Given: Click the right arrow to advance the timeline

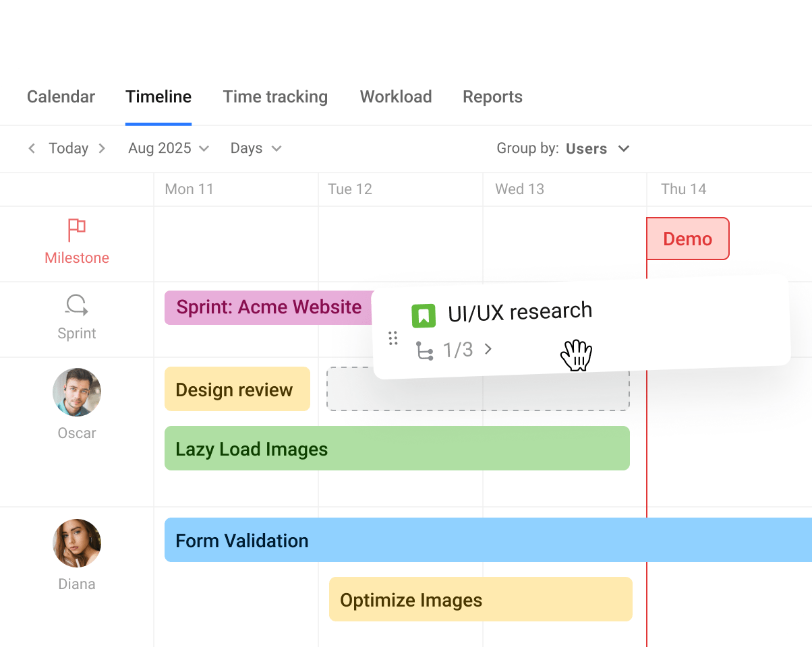Looking at the screenshot, I should 103,148.
